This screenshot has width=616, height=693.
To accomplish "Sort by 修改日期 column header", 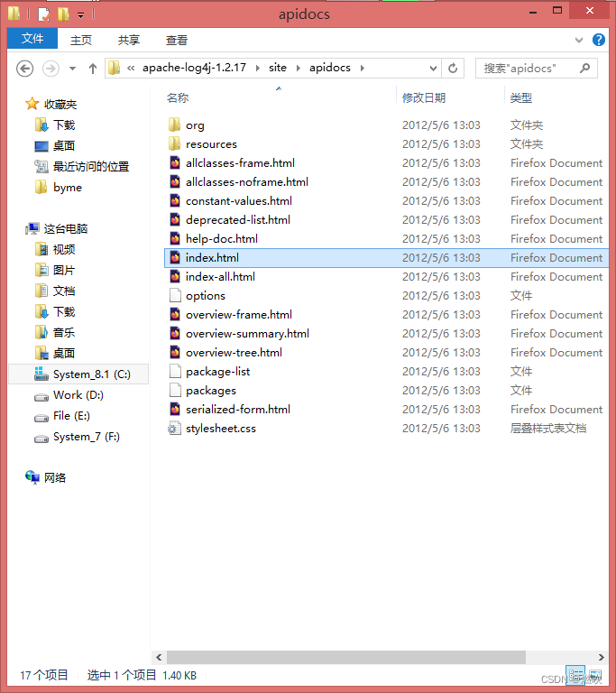I will tap(424, 97).
